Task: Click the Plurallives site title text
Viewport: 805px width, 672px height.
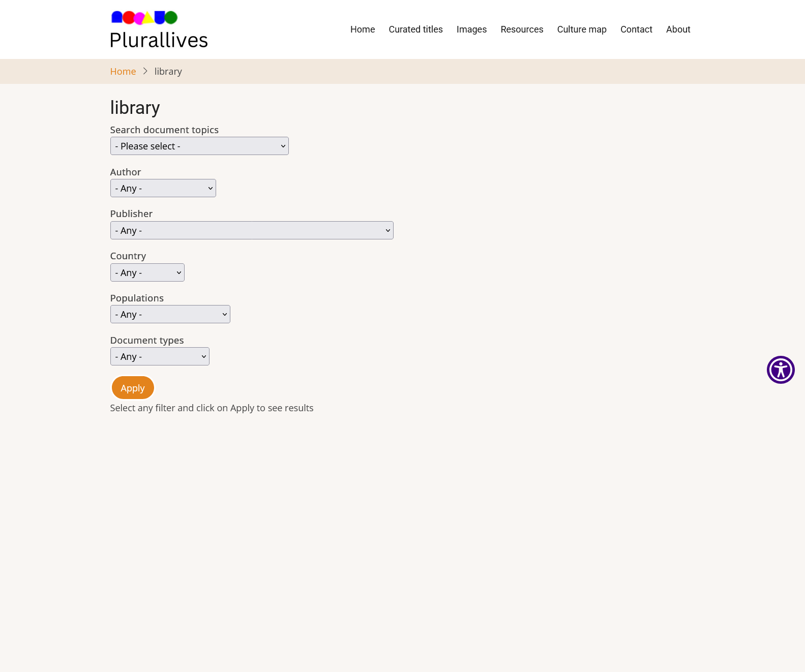Action: click(159, 40)
